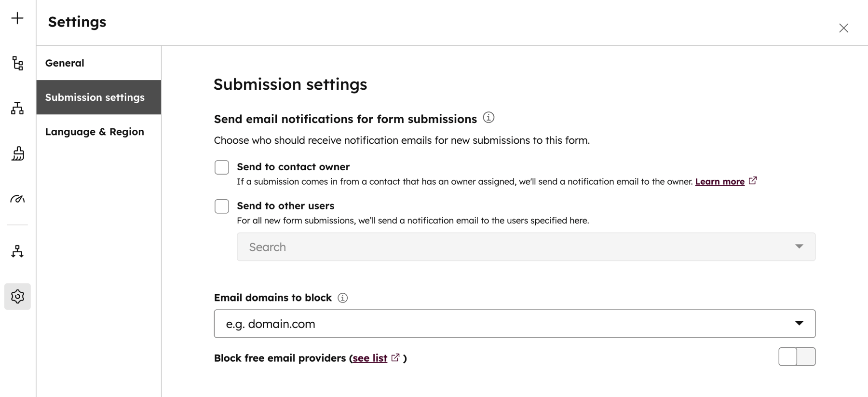This screenshot has width=868, height=397.
Task: Open the see list link
Action: click(x=369, y=358)
